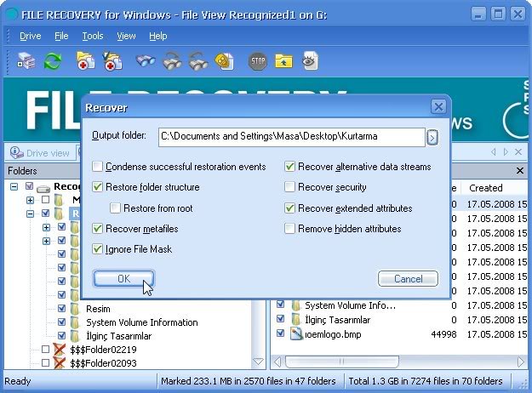Enable Recover security checkbox
Image resolution: width=532 pixels, height=393 pixels.
pos(289,187)
